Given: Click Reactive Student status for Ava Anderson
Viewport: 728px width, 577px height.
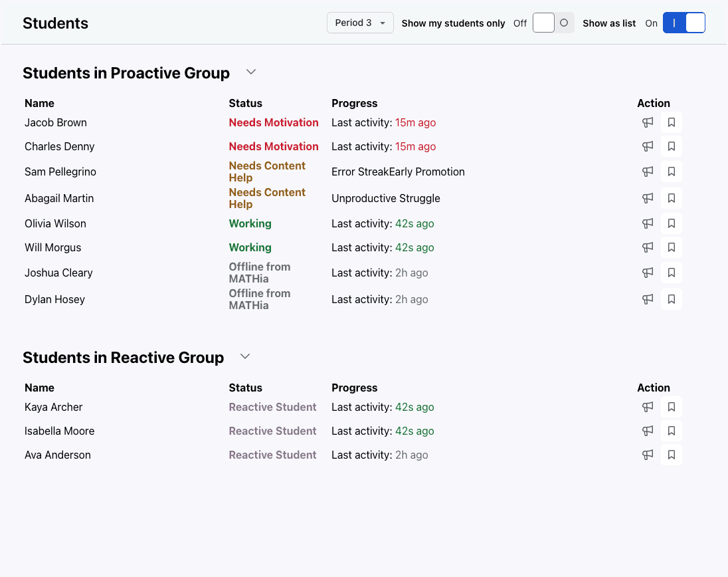Looking at the screenshot, I should [x=272, y=455].
